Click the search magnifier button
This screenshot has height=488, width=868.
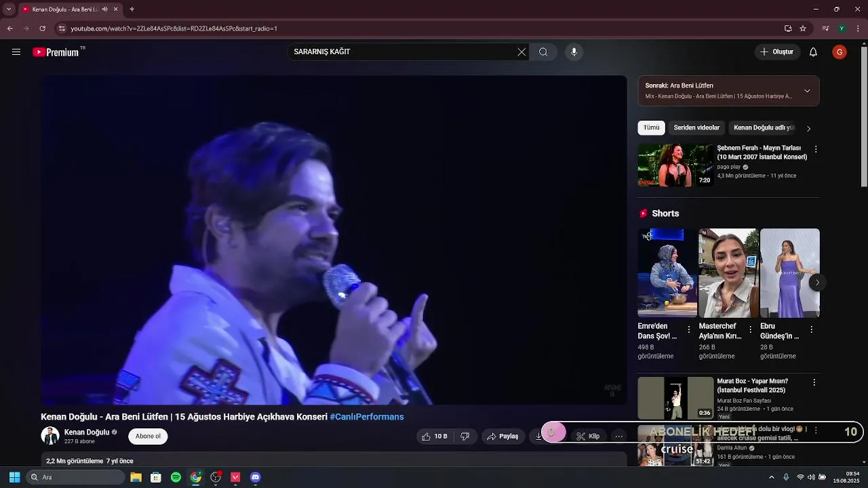pyautogui.click(x=543, y=52)
